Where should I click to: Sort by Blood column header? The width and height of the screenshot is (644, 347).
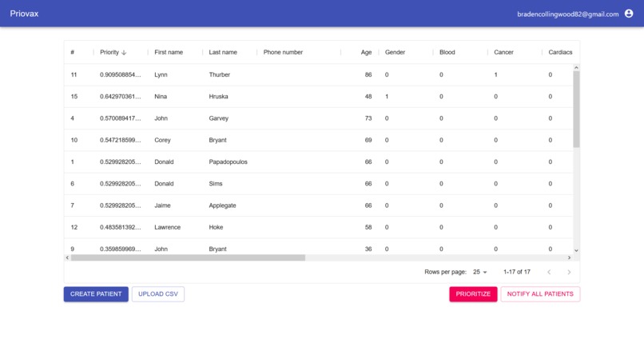[447, 52]
